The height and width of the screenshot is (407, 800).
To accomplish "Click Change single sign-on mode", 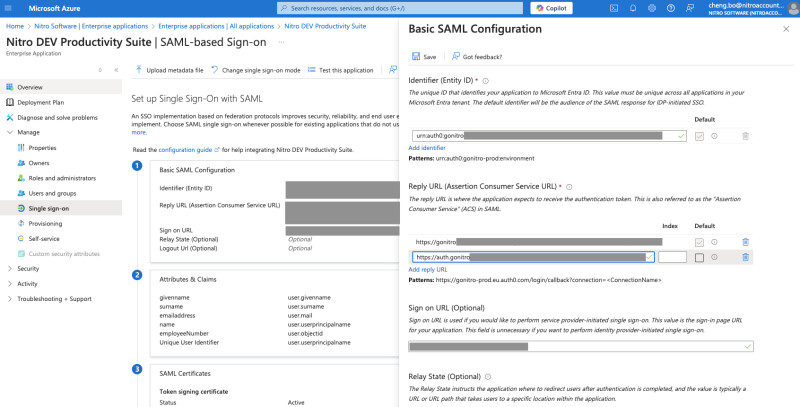I will coord(256,70).
